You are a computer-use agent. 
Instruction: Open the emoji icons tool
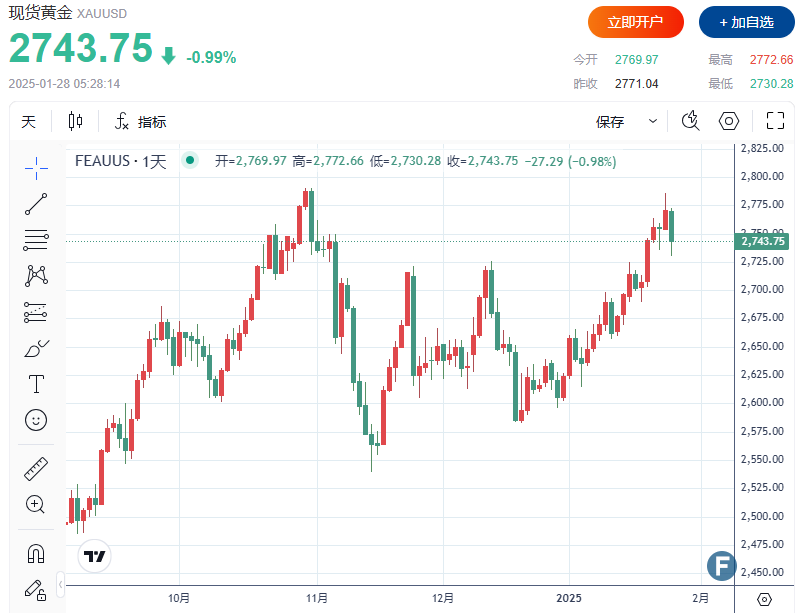(x=36, y=420)
